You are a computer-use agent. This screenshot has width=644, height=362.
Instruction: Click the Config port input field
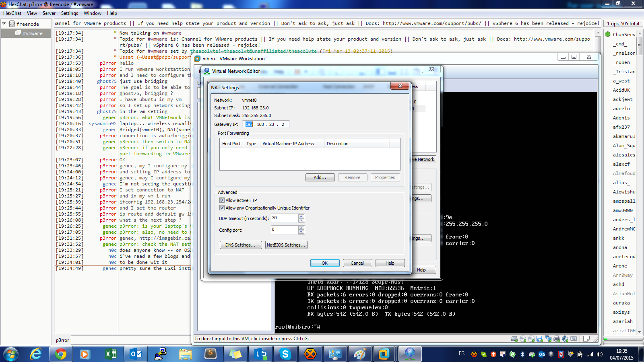point(285,230)
